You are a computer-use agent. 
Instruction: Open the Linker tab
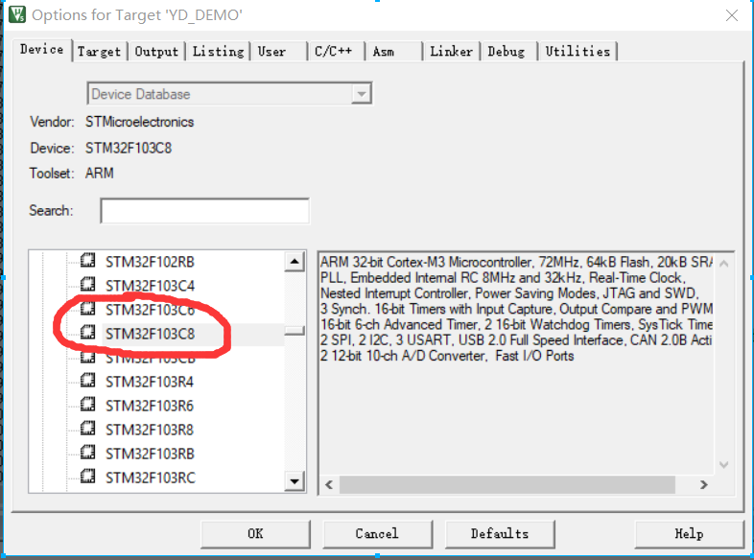pyautogui.click(x=451, y=52)
